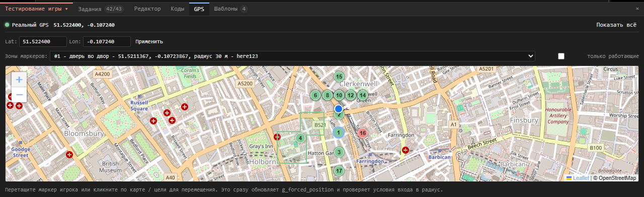Expand the 'Тестирование игры' dropdown menu
644x197 pixels.
(x=36, y=9)
